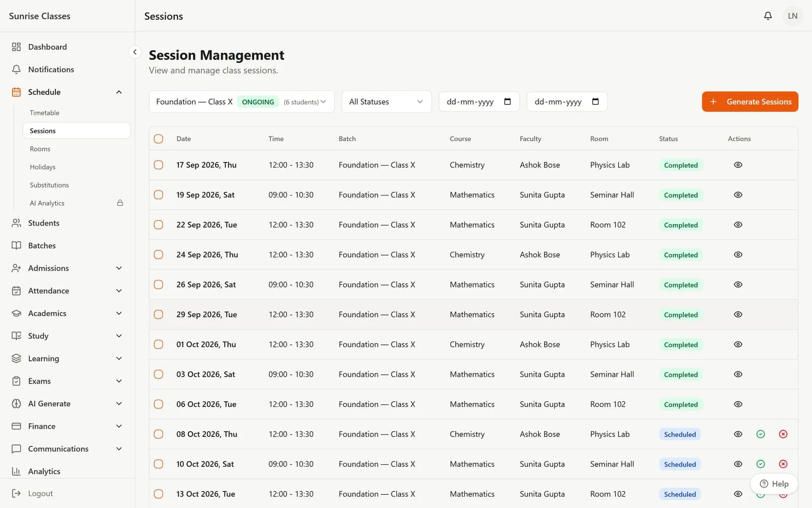Open the Students sidebar link
This screenshot has height=508, width=812.
(67, 223)
